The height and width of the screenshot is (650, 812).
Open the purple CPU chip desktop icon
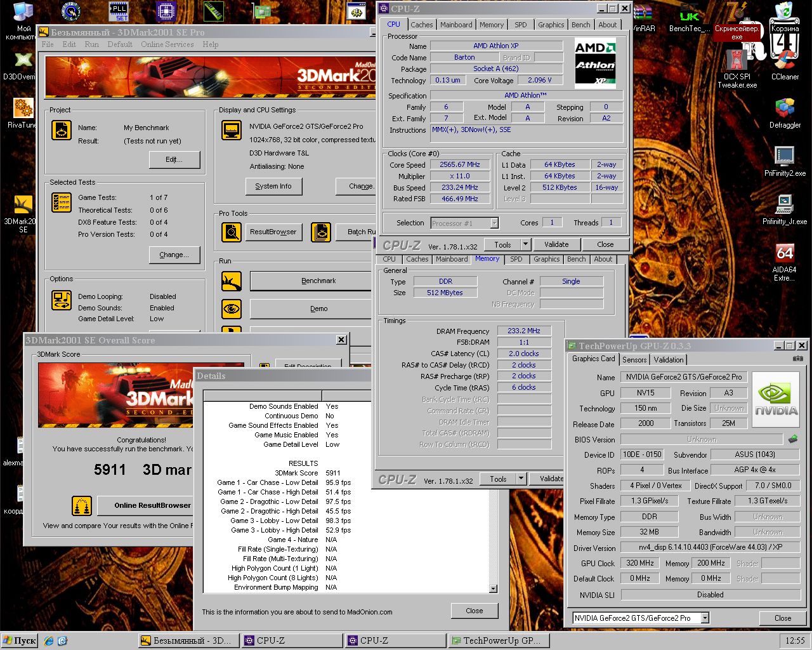166,11
